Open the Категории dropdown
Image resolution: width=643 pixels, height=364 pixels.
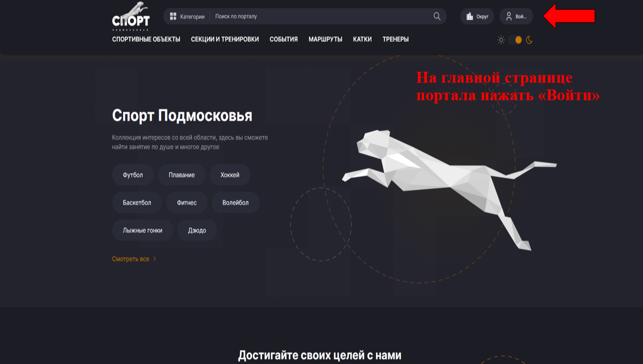click(x=187, y=17)
